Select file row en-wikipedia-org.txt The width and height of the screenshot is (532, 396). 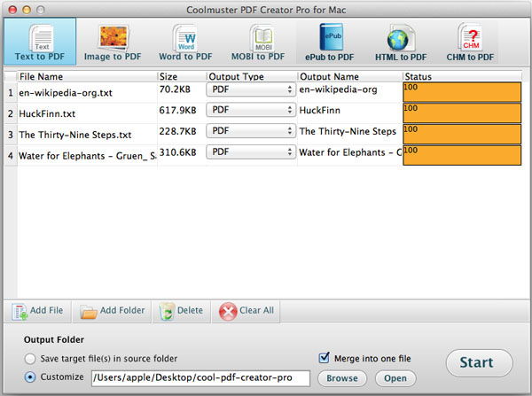(x=66, y=93)
